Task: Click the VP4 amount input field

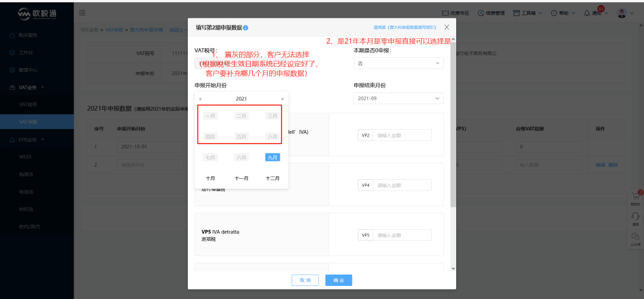Action: click(402, 185)
